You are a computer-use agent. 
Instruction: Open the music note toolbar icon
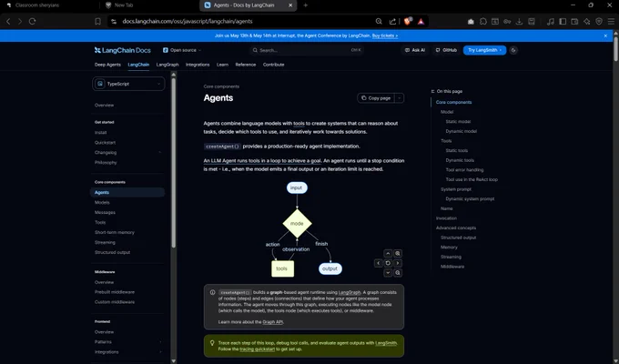(551, 22)
